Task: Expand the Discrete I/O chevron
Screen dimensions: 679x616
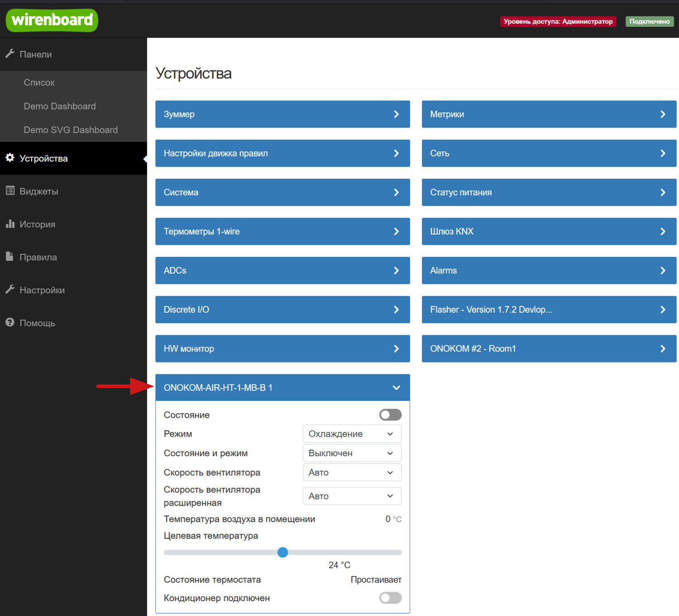Action: tap(396, 310)
